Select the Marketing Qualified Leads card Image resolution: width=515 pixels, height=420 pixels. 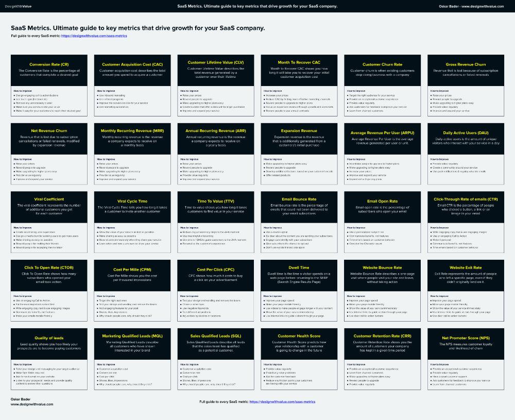132,334
